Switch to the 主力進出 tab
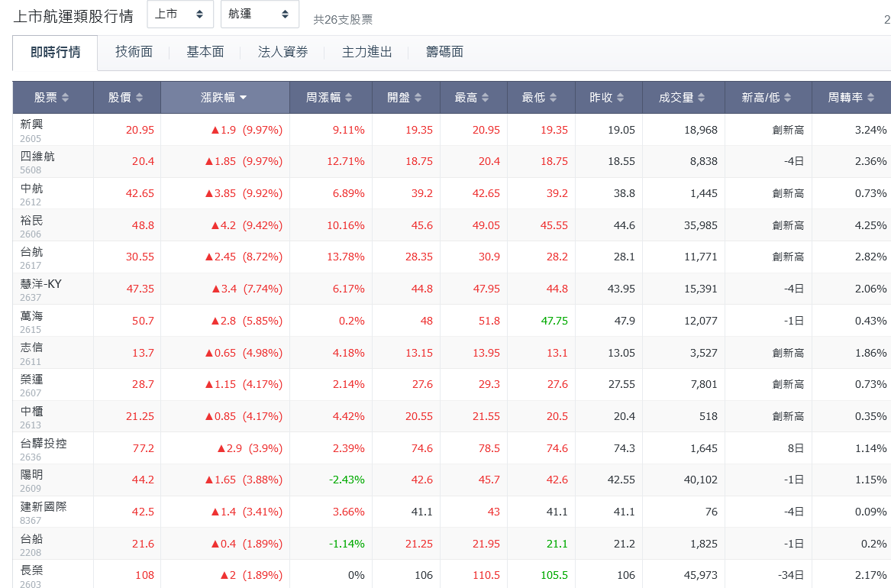 [x=367, y=52]
